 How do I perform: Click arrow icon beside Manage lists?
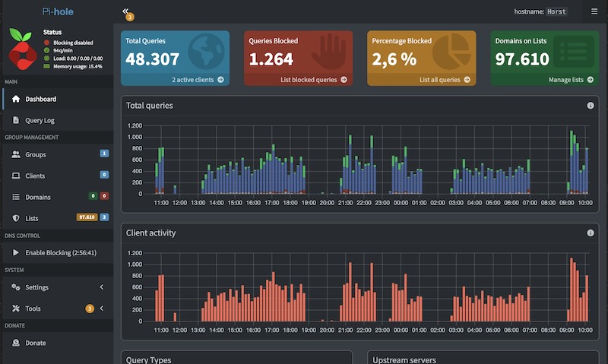pos(591,80)
